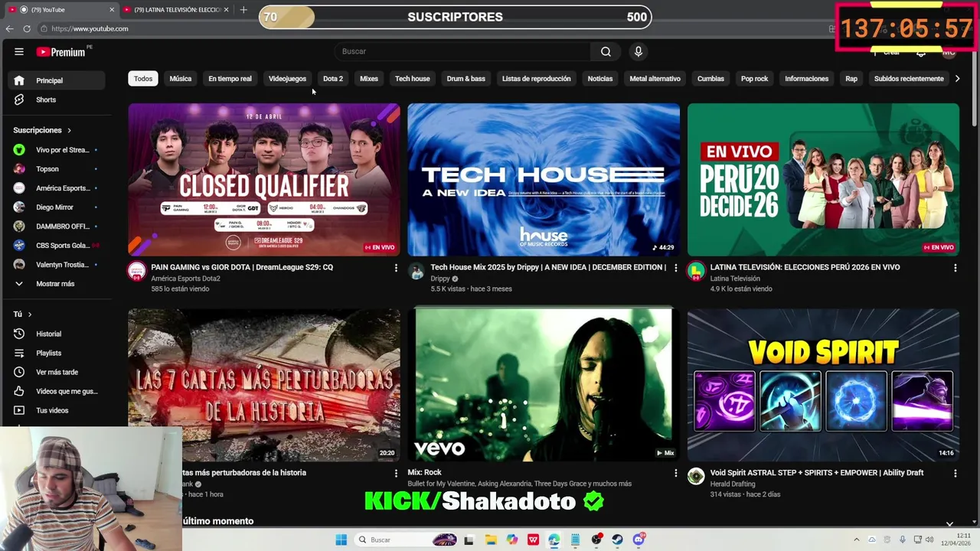Open more options for PAIN GAMING video
The image size is (980, 551).
click(x=396, y=268)
